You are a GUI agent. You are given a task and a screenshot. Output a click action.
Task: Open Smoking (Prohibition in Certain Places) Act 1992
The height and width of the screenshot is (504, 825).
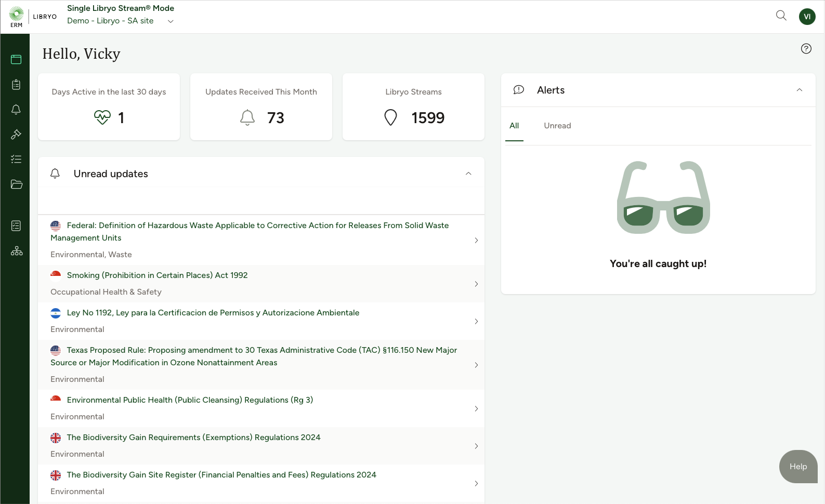tap(157, 275)
